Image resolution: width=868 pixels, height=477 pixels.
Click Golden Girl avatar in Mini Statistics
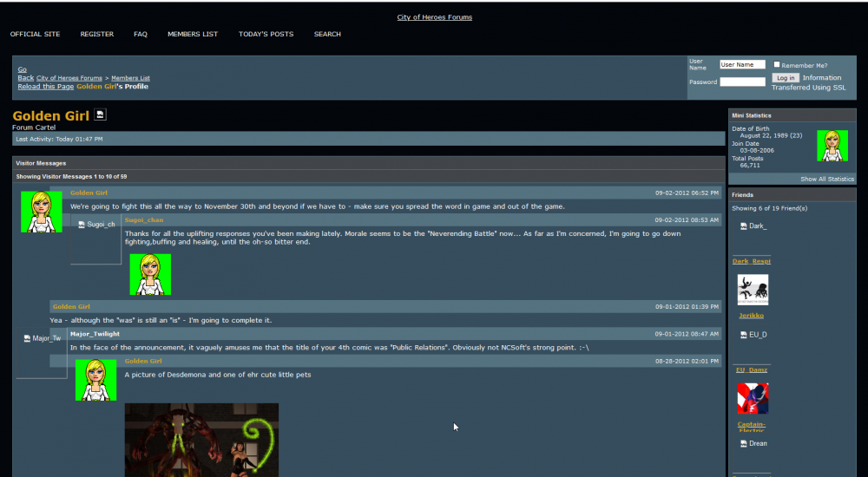(832, 146)
